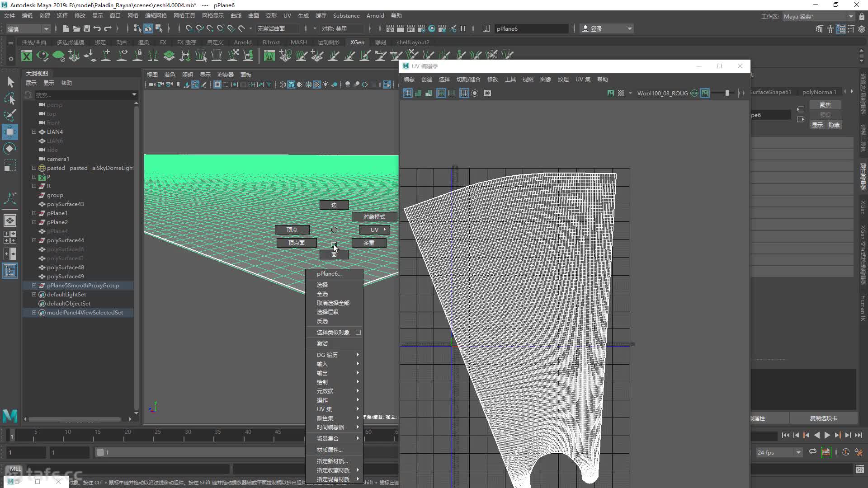Select the Arrow select tool in toolbox
868x488 pixels.
[x=9, y=82]
